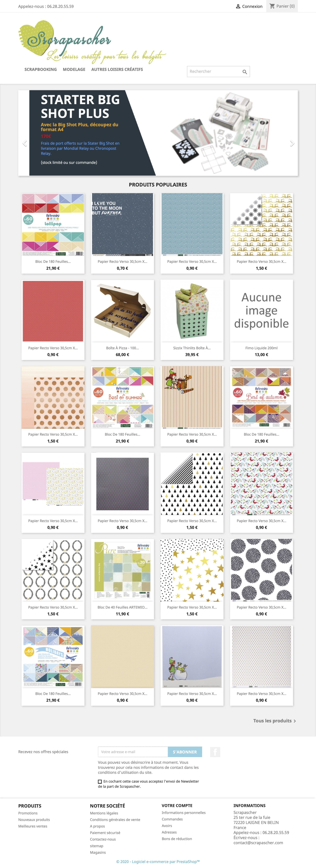
Task: Open Artemio Lollipop bloc thumbnail
Action: pyautogui.click(x=53, y=225)
